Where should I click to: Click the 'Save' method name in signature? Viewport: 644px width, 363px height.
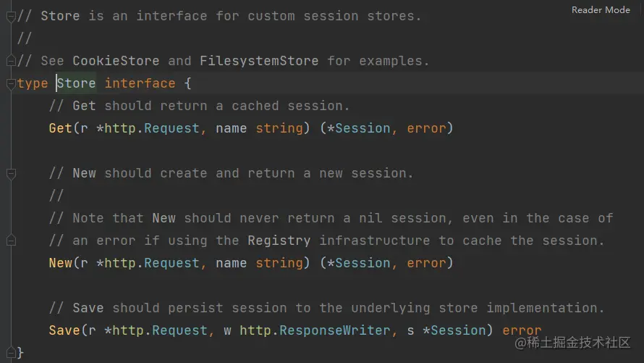pyautogui.click(x=64, y=330)
